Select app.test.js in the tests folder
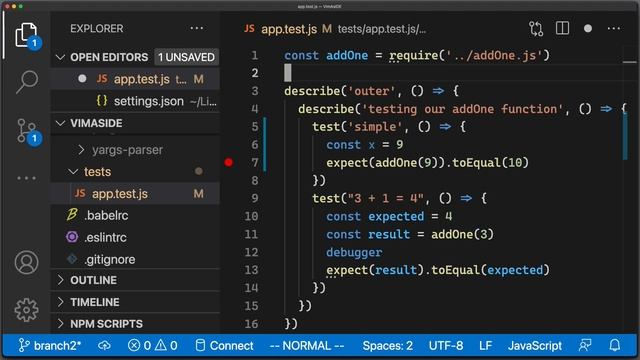Viewport: 640px width, 360px height. (x=135, y=193)
